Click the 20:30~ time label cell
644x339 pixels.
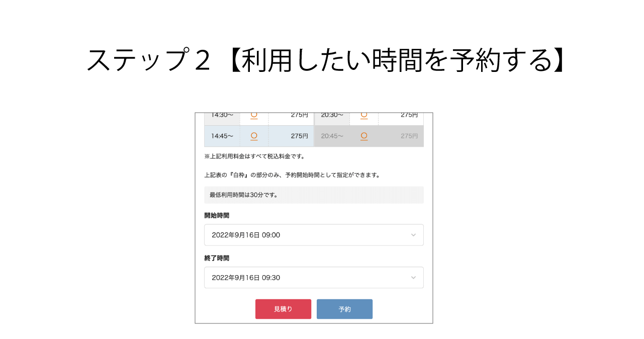[x=332, y=115]
